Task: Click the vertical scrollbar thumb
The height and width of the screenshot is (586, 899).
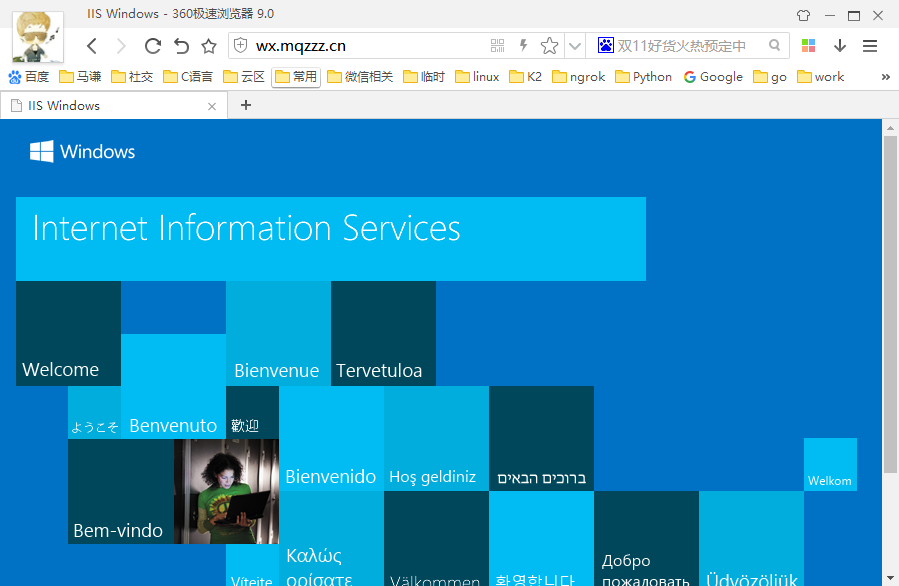Action: 890,304
